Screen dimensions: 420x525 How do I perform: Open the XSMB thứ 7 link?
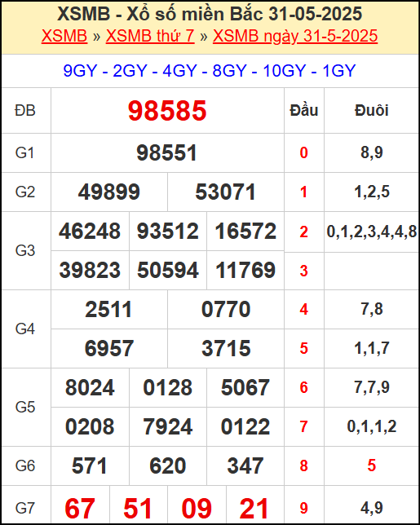[150, 36]
